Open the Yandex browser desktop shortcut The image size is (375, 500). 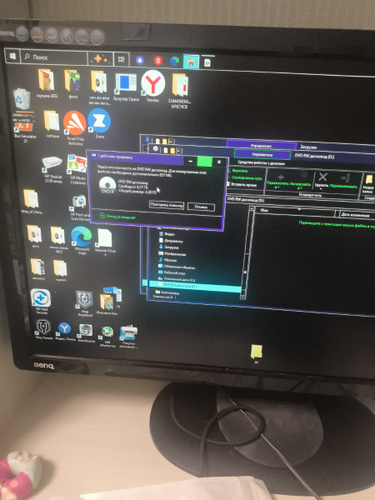[153, 83]
